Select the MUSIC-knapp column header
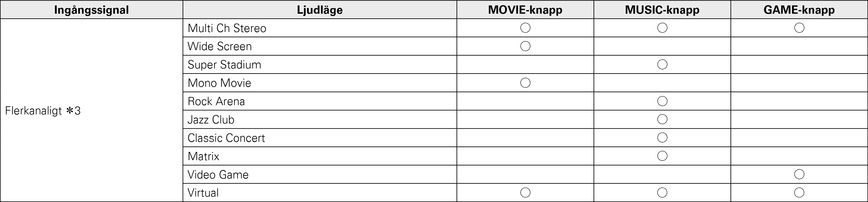 click(x=662, y=10)
